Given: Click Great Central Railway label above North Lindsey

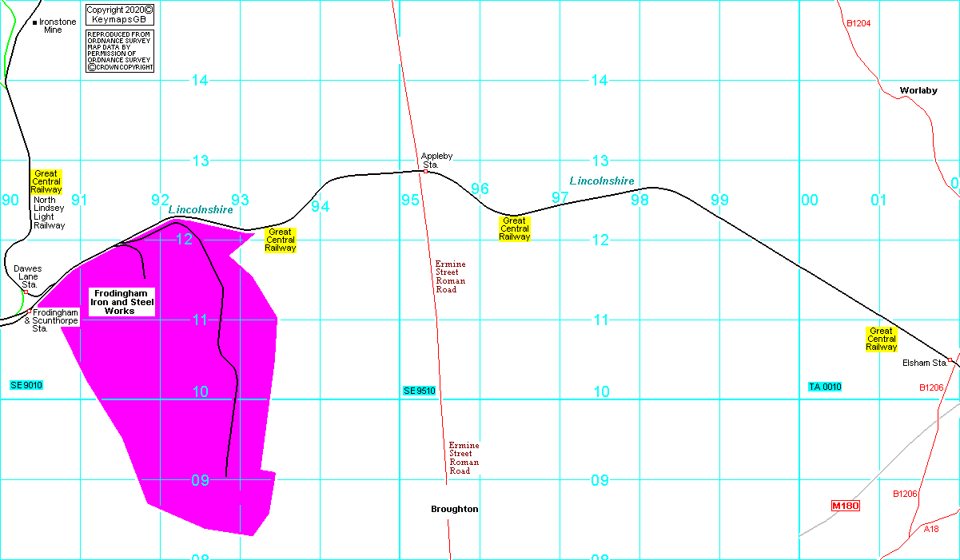Looking at the screenshot, I should click(46, 181).
